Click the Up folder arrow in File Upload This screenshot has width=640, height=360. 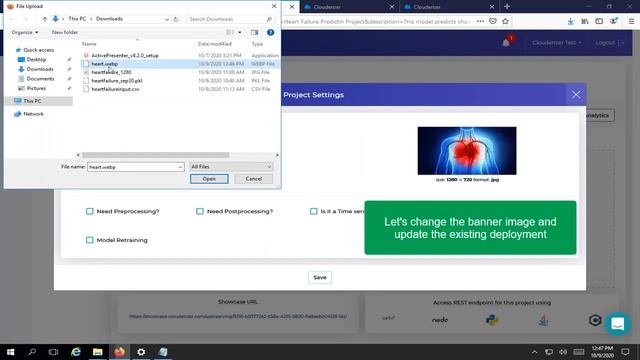point(44,19)
